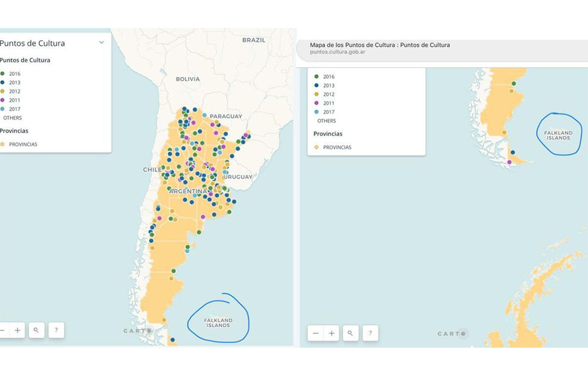Open search tool on the right map
The width and height of the screenshot is (588, 383).
coord(350,334)
